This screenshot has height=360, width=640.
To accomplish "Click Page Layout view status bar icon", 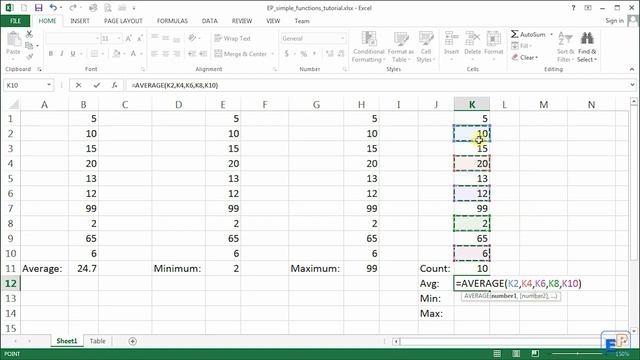I will click(516, 353).
